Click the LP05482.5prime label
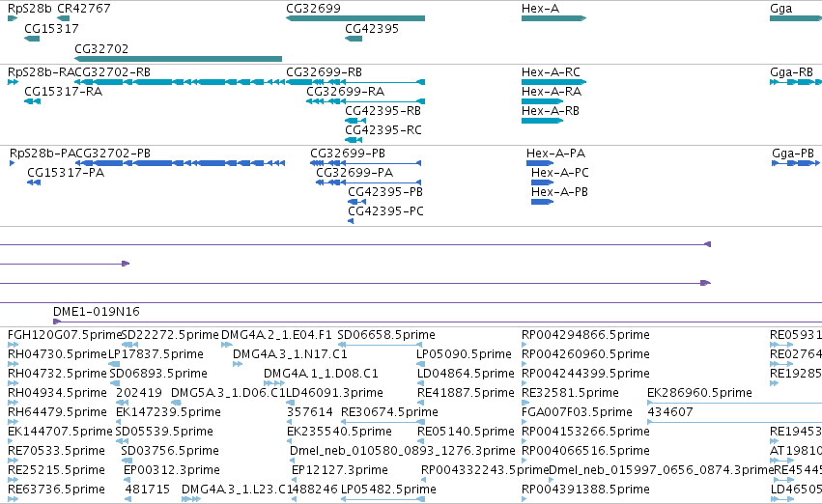Image resolution: width=822 pixels, height=504 pixels. point(388,490)
